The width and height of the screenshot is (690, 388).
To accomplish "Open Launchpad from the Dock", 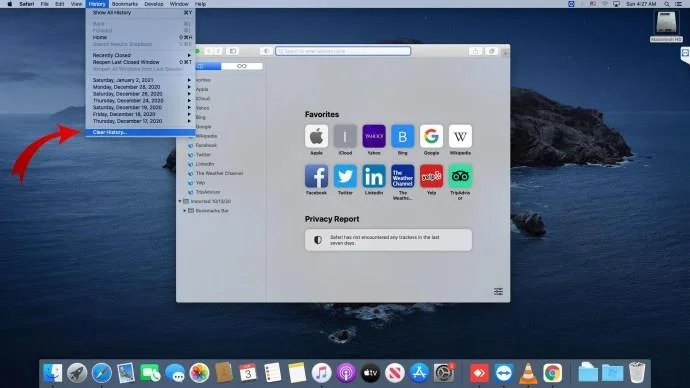I will (x=77, y=373).
